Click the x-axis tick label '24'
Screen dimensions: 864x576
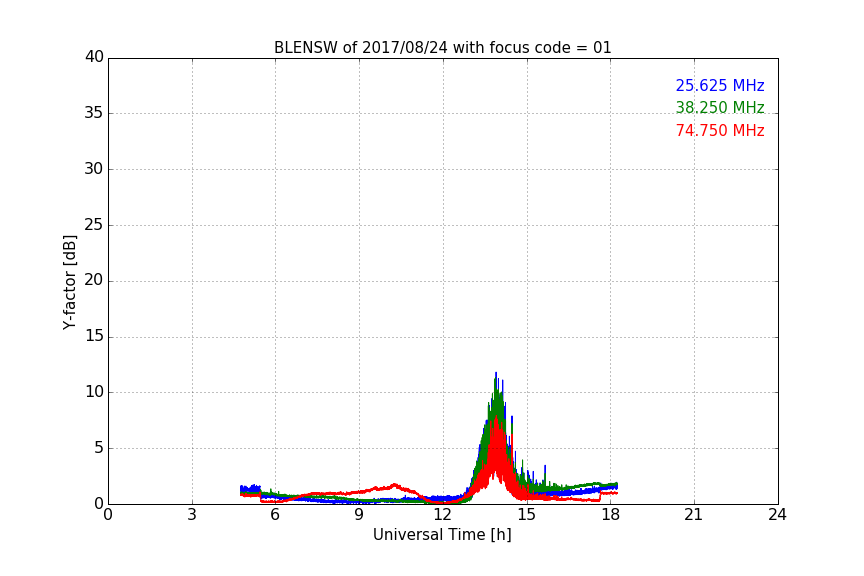coord(777,515)
